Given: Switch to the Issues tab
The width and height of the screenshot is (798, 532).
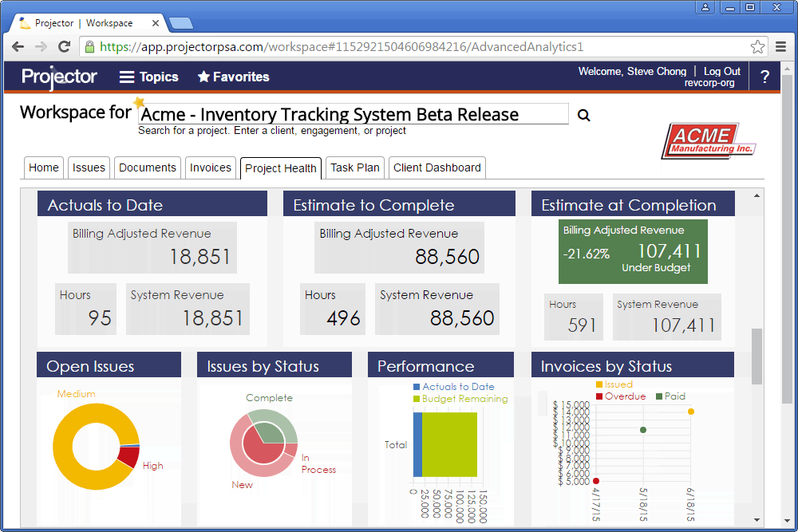Looking at the screenshot, I should click(88, 167).
